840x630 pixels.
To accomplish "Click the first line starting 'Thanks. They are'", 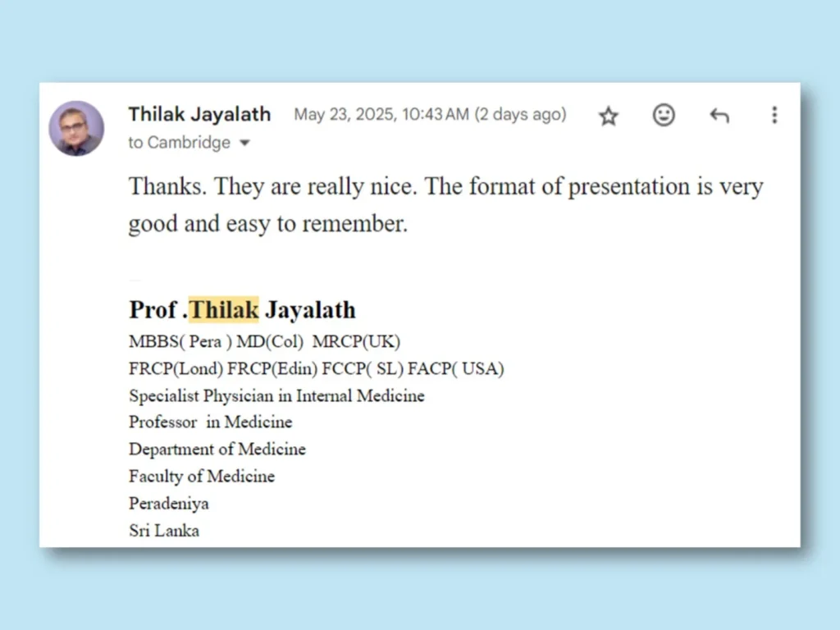I will [x=445, y=187].
